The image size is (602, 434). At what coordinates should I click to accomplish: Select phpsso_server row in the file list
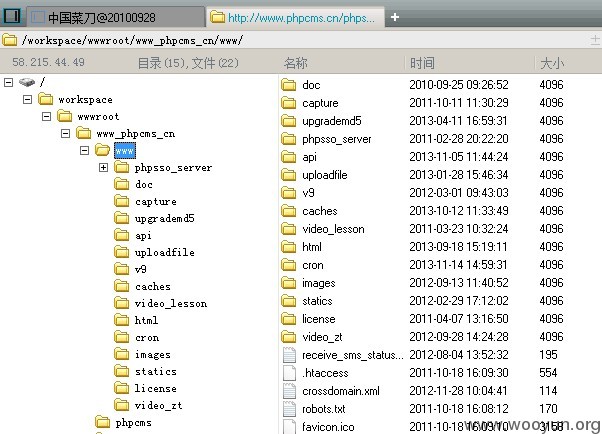click(x=422, y=139)
